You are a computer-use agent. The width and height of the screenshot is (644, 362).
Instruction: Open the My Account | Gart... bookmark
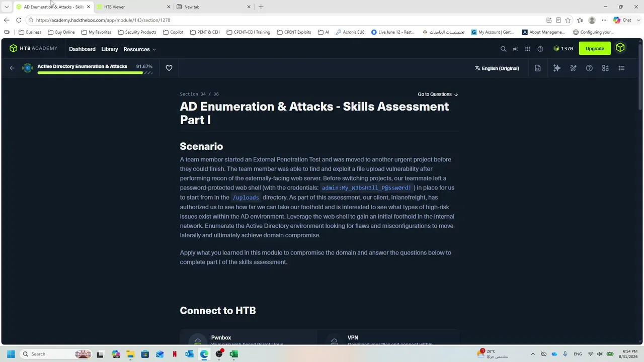click(x=493, y=32)
